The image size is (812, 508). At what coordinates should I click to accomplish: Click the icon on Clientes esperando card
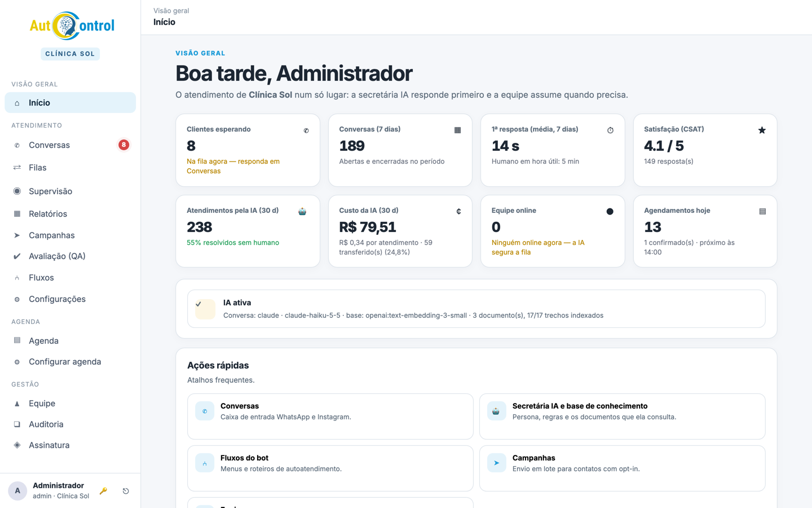click(306, 130)
